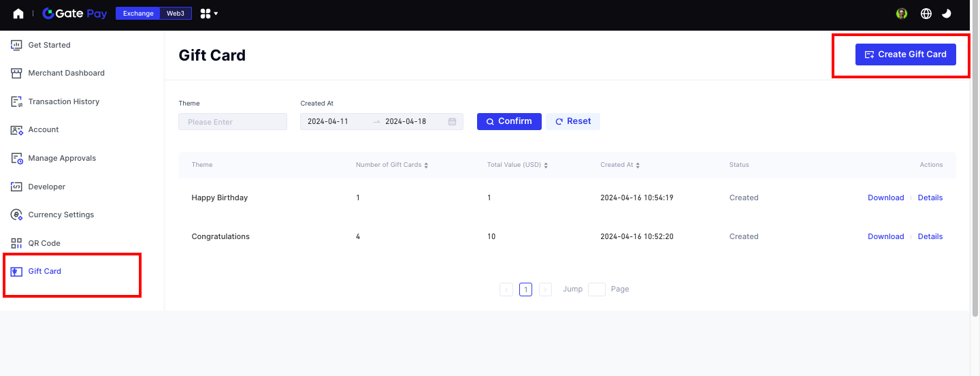Click the Jump to page input box
The height and width of the screenshot is (376, 980).
pos(596,289)
